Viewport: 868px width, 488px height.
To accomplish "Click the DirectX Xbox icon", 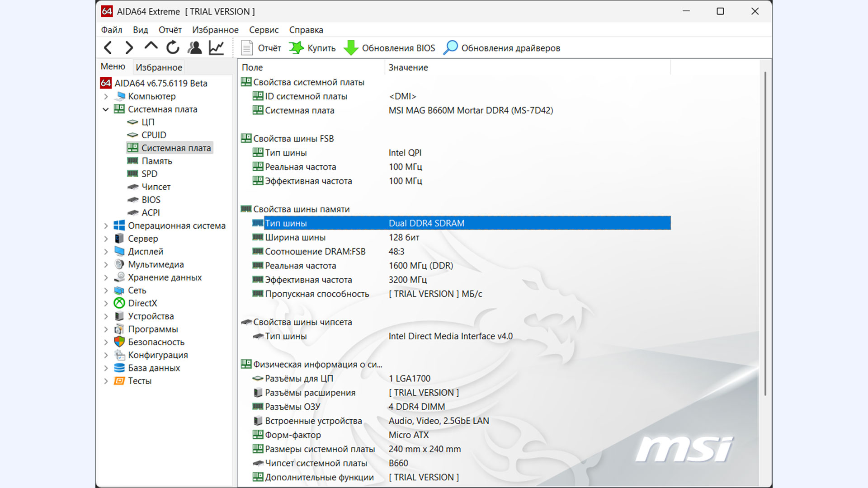I will [119, 303].
